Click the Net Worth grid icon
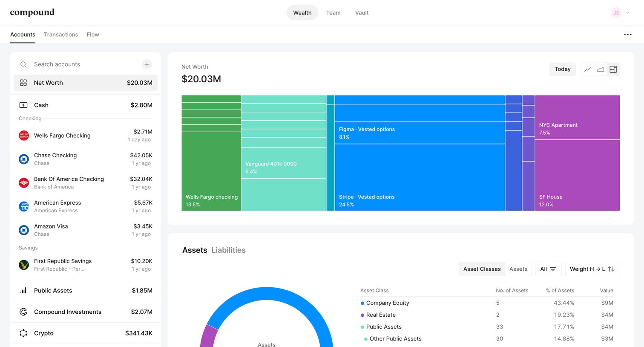 (23, 83)
